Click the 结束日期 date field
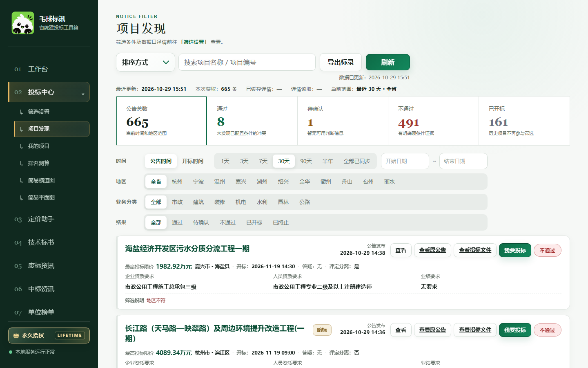Viewport: 588px width, 368px height. [463, 161]
